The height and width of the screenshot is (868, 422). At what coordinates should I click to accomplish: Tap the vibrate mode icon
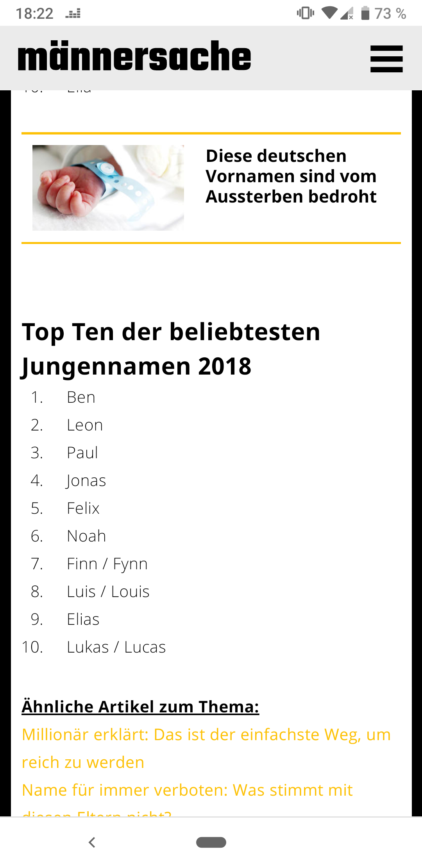305,13
